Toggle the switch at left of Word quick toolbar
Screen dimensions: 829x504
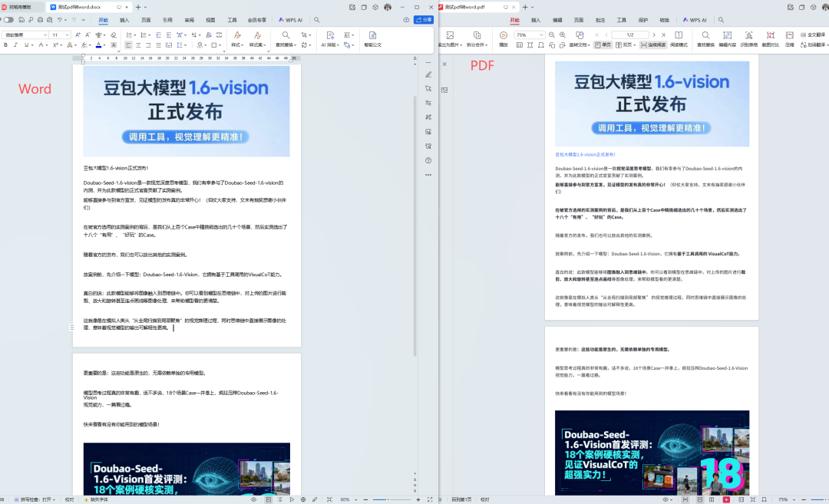(x=8, y=20)
